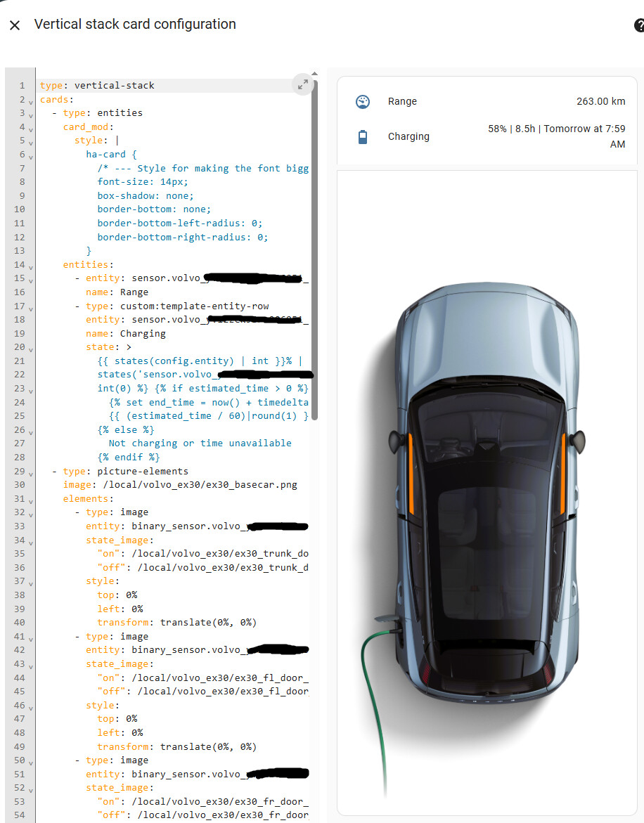
Task: Click 'box-shadow: none;' code line
Action: [146, 195]
